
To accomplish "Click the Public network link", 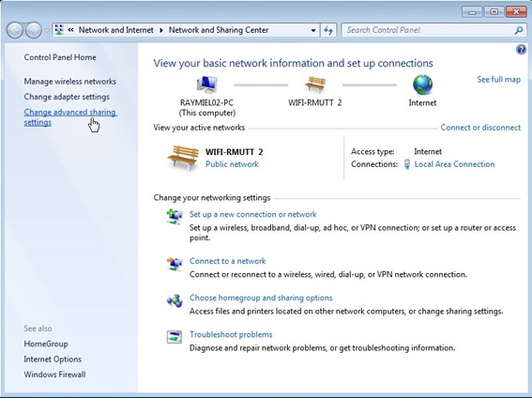I will point(232,164).
